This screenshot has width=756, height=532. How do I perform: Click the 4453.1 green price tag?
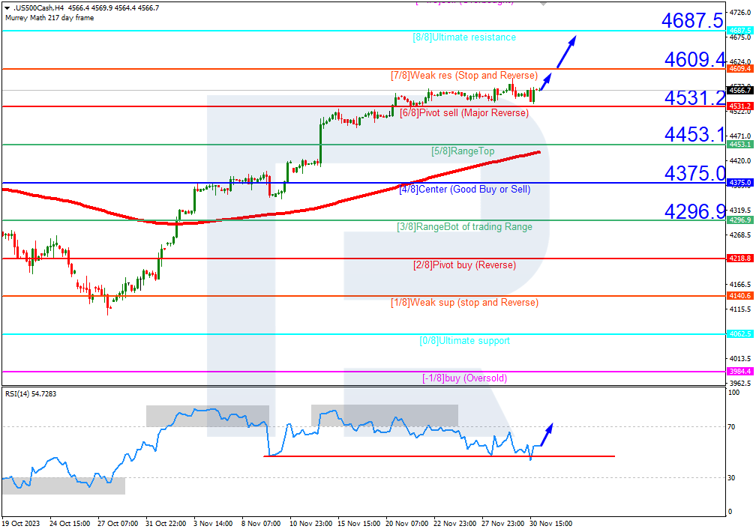coord(739,145)
